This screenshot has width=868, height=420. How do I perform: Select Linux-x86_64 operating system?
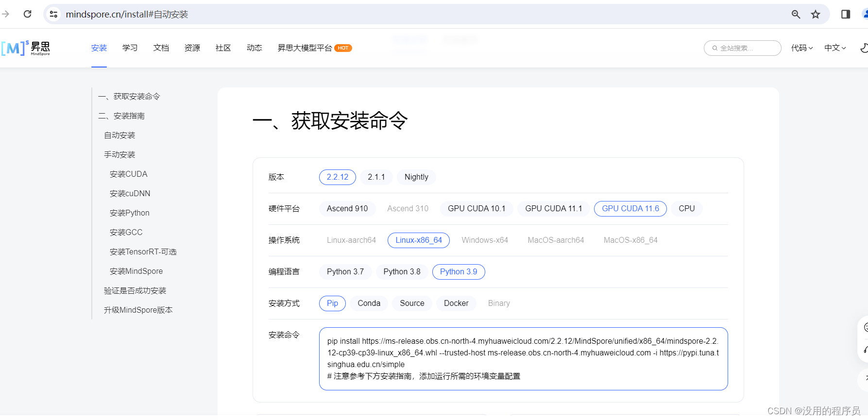[419, 240]
